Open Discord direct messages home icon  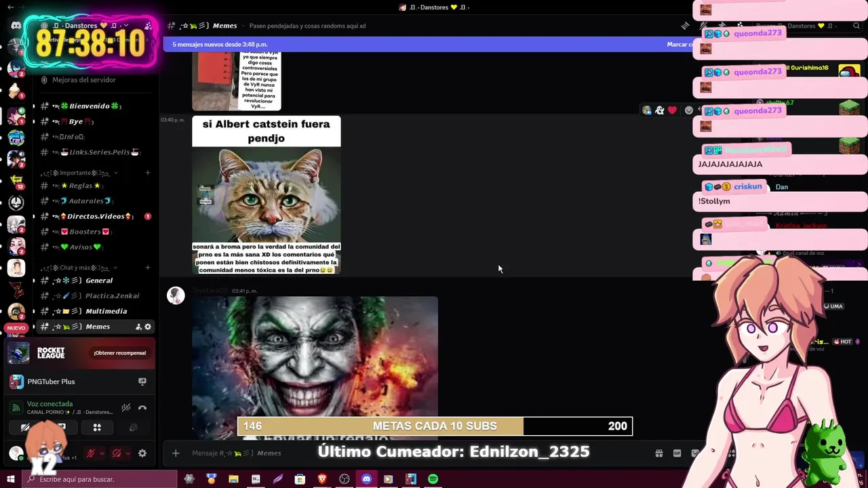tap(16, 26)
